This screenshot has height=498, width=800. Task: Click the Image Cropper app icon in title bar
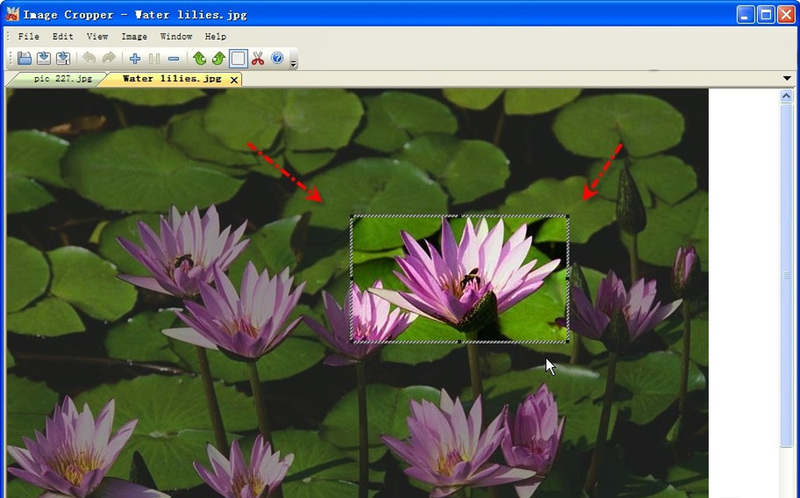[x=12, y=14]
